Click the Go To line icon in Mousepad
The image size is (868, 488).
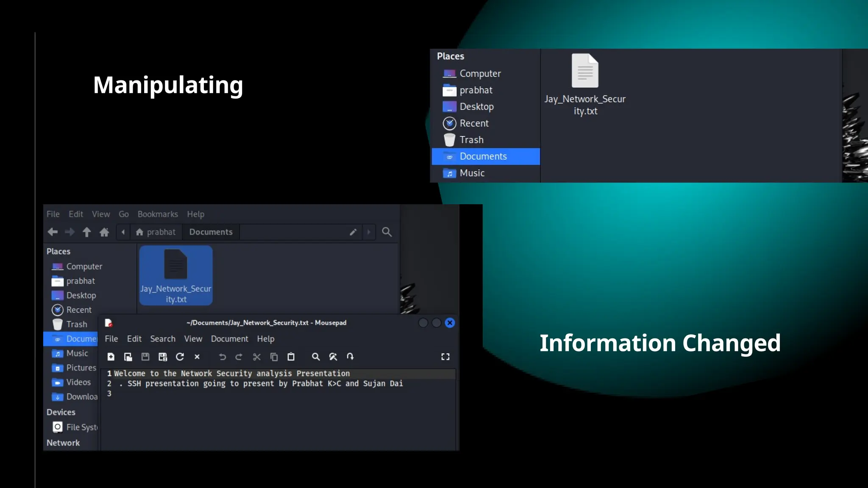[x=350, y=357]
